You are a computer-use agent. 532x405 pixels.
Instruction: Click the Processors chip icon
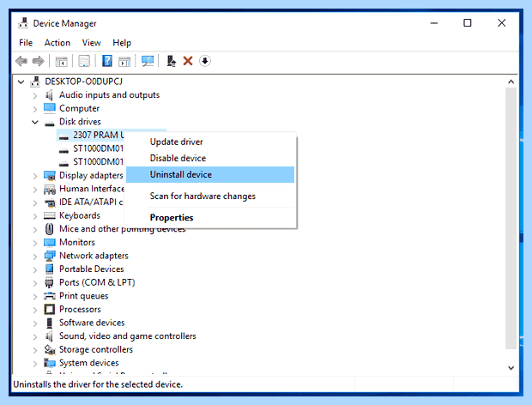(50, 310)
